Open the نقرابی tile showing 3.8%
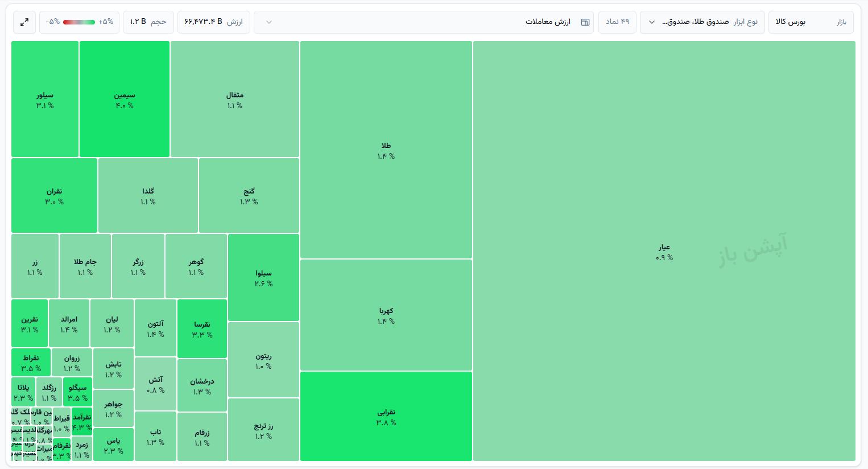Image resolution: width=868 pixels, height=469 pixels. [x=386, y=416]
